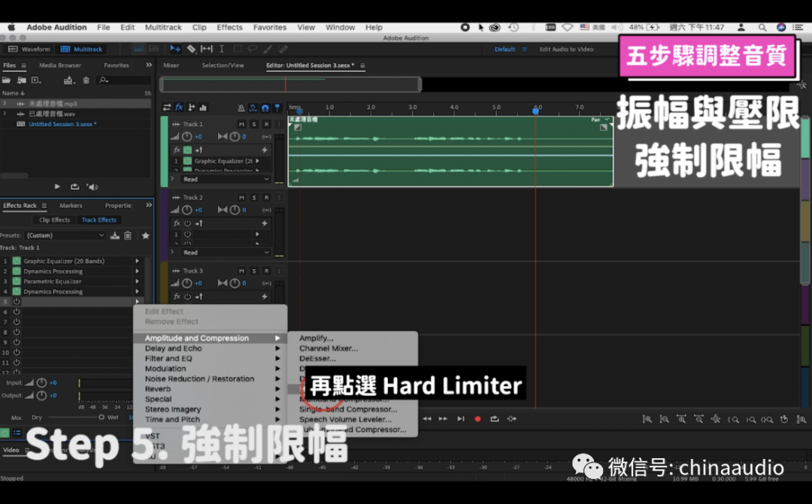
Task: Open the Favorites panel tab
Action: [116, 65]
